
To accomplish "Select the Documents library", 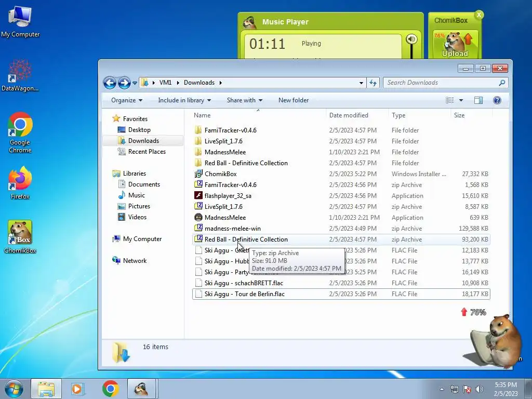I will click(144, 184).
